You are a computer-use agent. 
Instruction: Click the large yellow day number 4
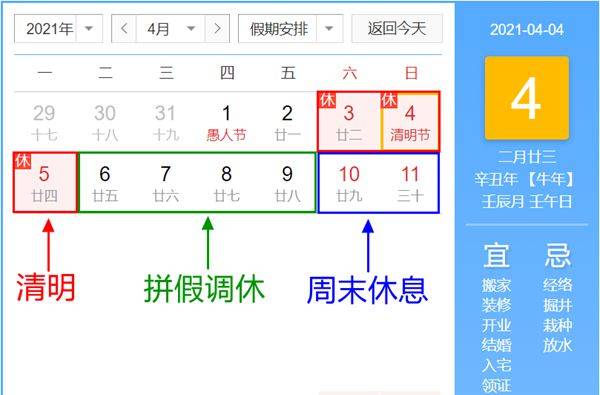coord(527,98)
